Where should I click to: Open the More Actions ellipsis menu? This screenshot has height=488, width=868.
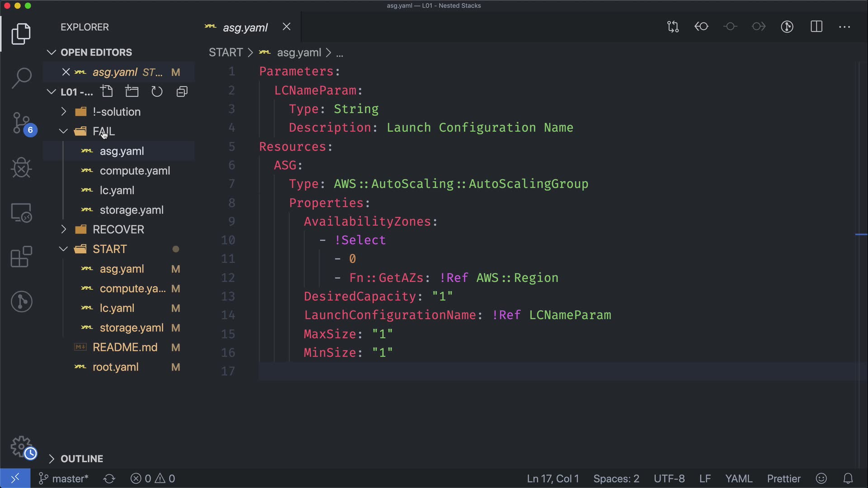click(x=844, y=27)
